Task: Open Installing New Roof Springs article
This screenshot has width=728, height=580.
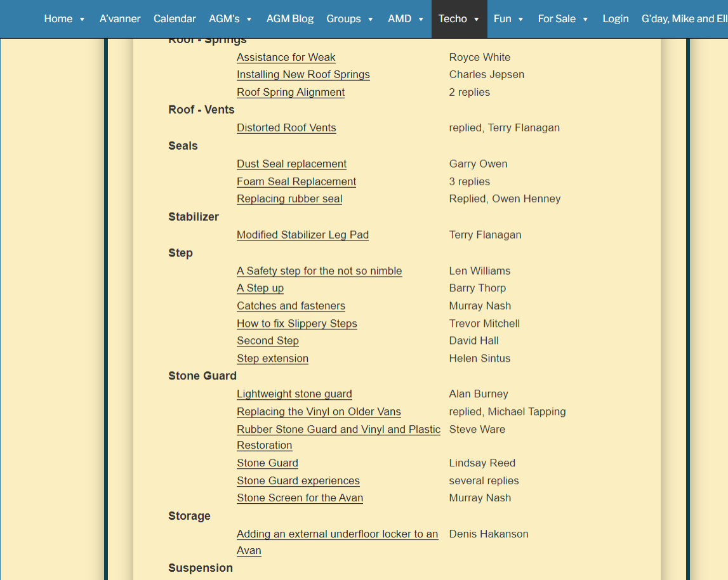Action: tap(303, 74)
